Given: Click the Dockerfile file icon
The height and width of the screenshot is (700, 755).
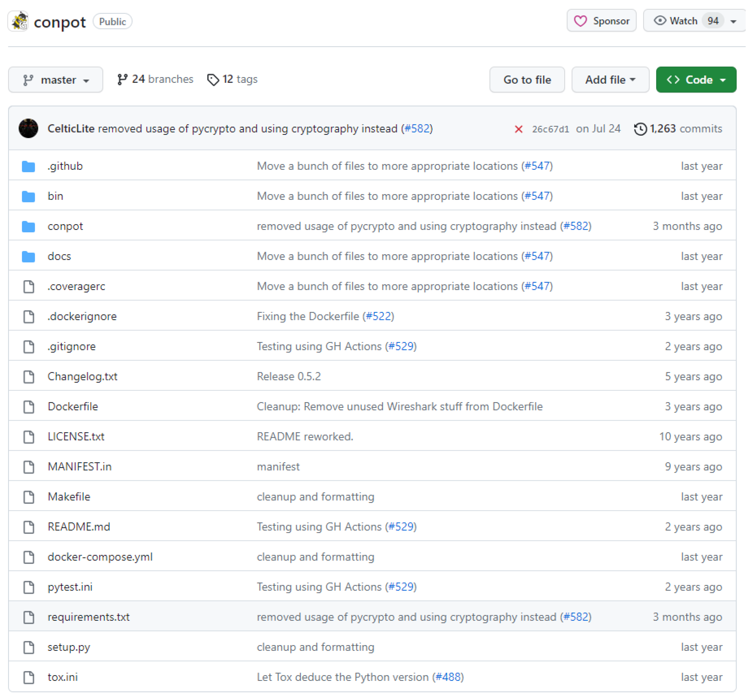Looking at the screenshot, I should click(x=29, y=407).
